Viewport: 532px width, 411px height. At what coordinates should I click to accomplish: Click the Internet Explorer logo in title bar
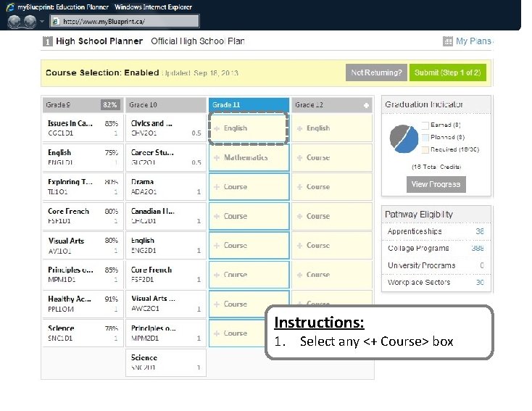[10, 7]
